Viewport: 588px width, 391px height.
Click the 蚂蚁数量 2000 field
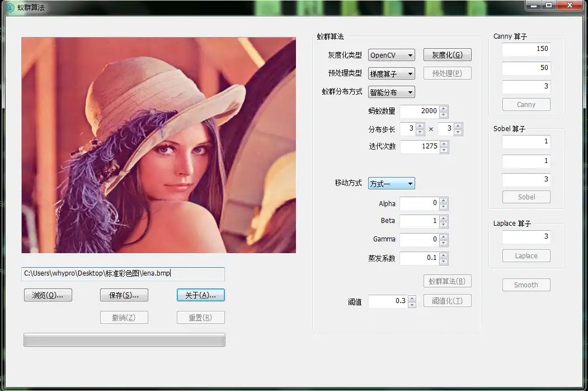[420, 111]
